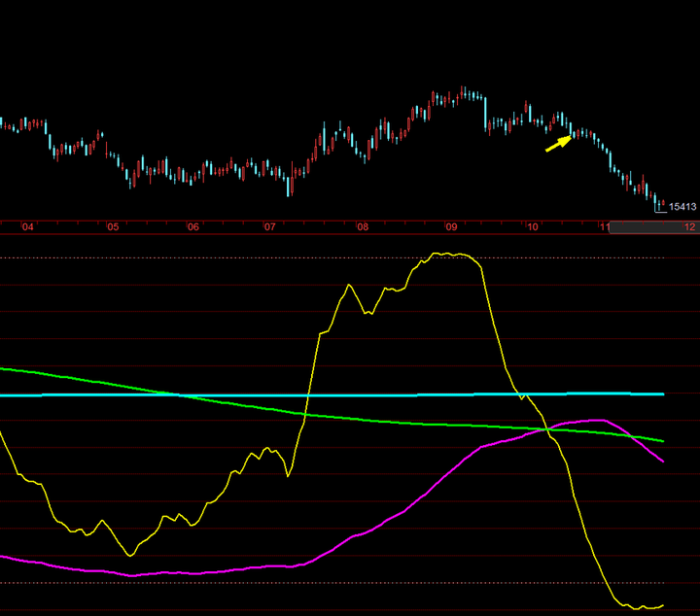
Task: Select the 05 month label on time axis
Action: pyautogui.click(x=113, y=227)
